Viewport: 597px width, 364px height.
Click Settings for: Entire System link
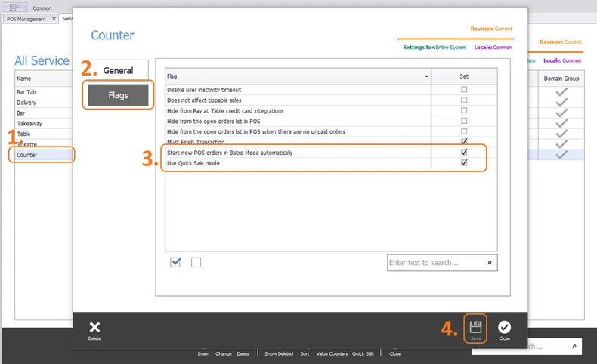(435, 47)
